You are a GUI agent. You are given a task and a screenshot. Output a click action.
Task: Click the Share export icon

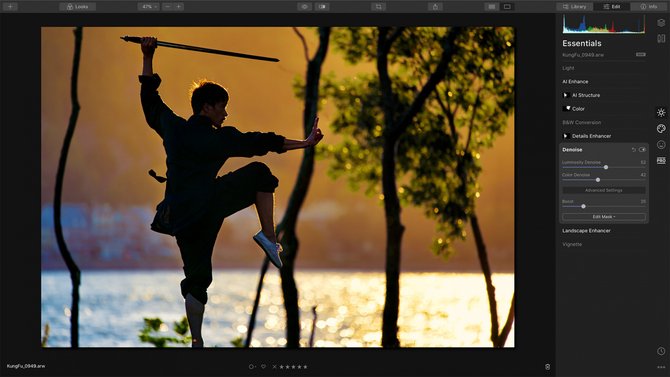(x=435, y=7)
